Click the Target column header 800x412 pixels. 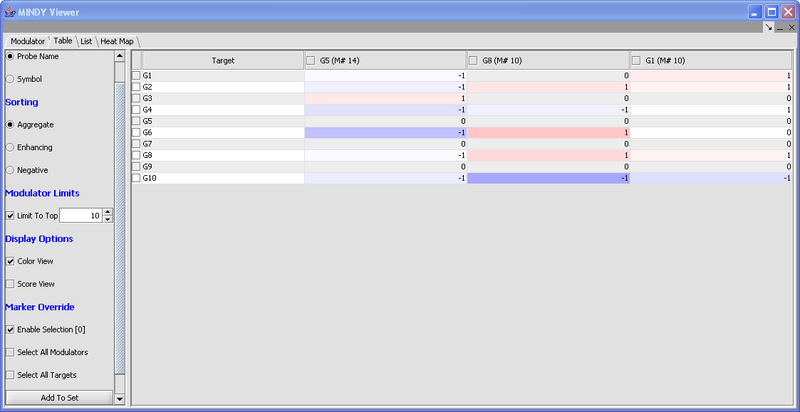223,61
